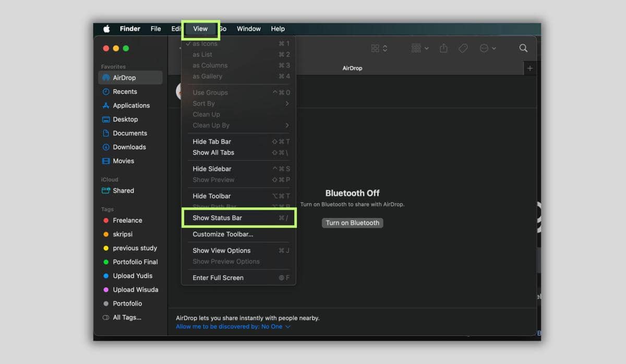Select Recents in the sidebar

124,91
